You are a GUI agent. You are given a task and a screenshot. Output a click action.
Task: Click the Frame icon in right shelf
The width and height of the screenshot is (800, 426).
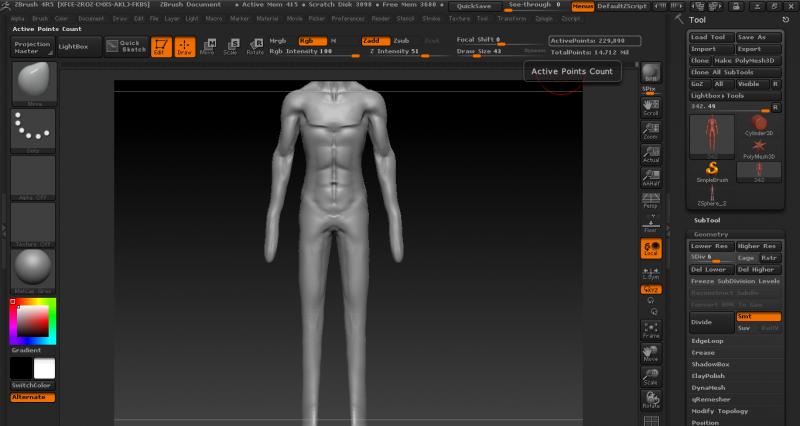click(x=651, y=328)
